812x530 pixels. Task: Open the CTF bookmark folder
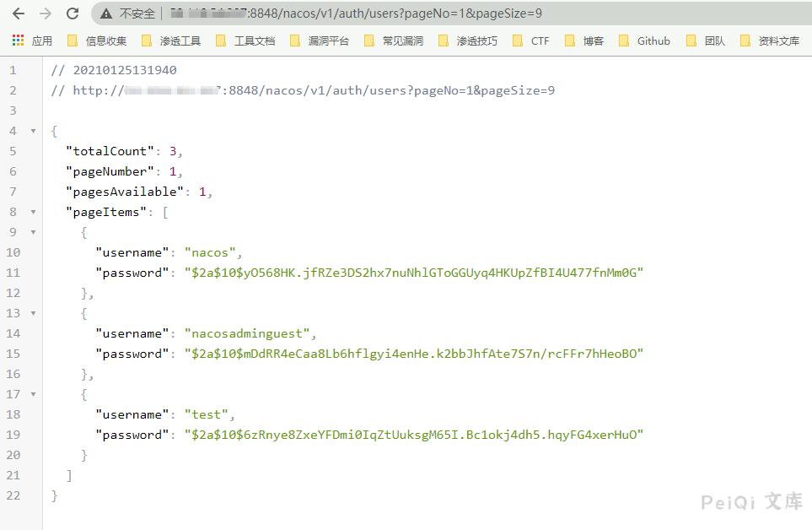pyautogui.click(x=531, y=41)
